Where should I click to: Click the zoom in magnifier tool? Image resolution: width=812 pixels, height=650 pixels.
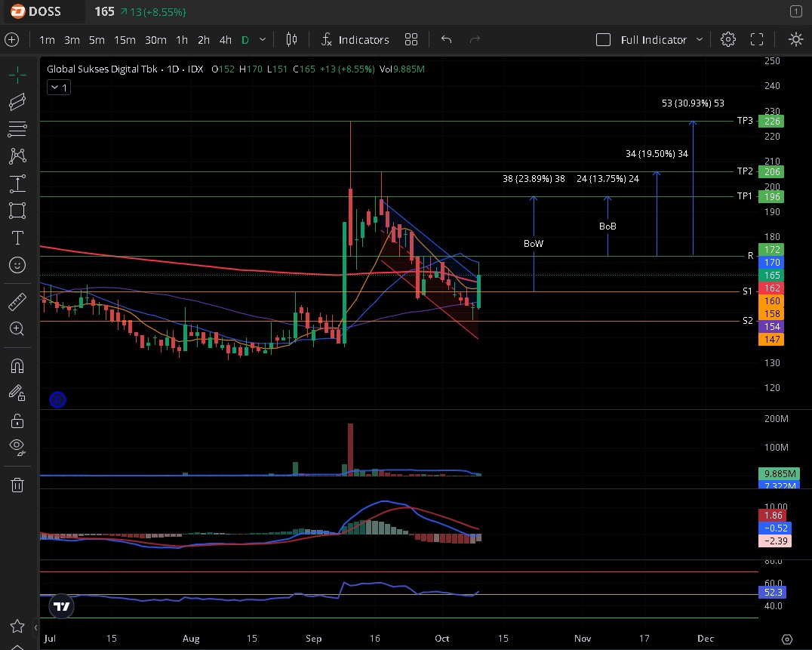[x=17, y=328]
